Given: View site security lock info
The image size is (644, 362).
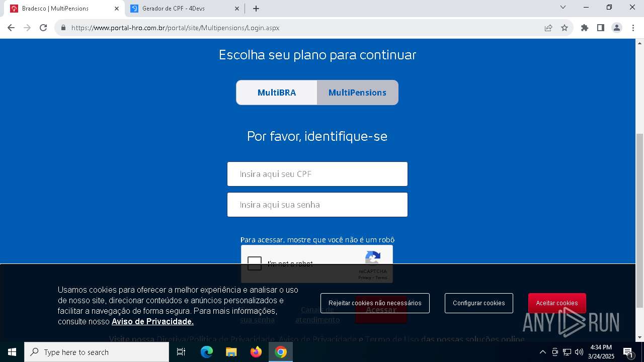Looking at the screenshot, I should tap(63, 28).
